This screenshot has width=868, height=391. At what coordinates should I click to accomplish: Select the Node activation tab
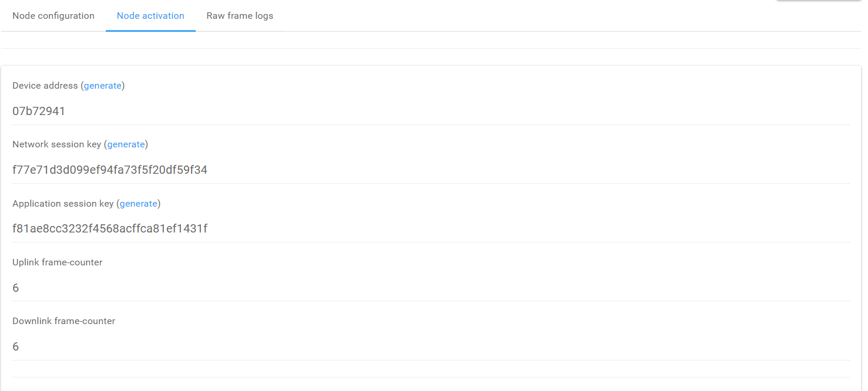150,16
